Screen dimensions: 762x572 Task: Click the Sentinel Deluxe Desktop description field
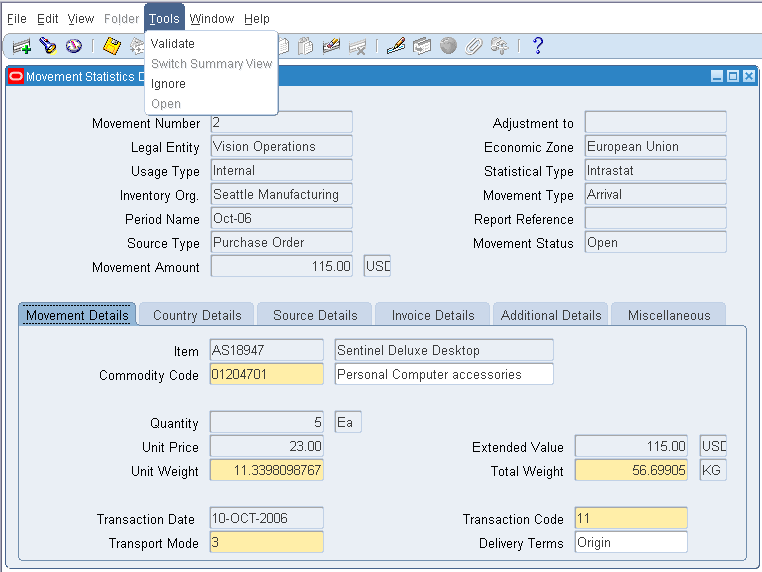pyautogui.click(x=444, y=350)
